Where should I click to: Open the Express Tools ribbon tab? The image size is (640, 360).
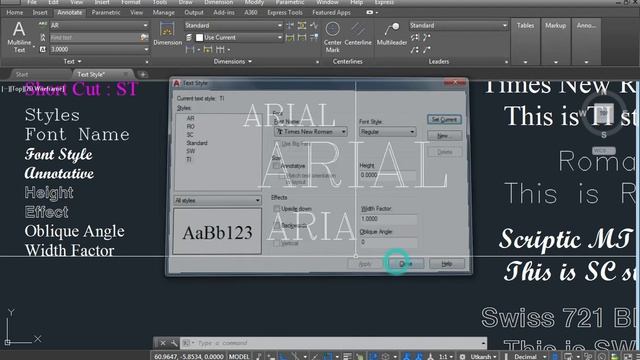point(284,13)
